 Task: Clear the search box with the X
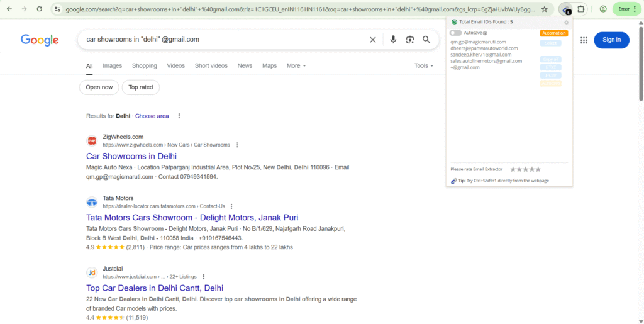click(x=372, y=40)
